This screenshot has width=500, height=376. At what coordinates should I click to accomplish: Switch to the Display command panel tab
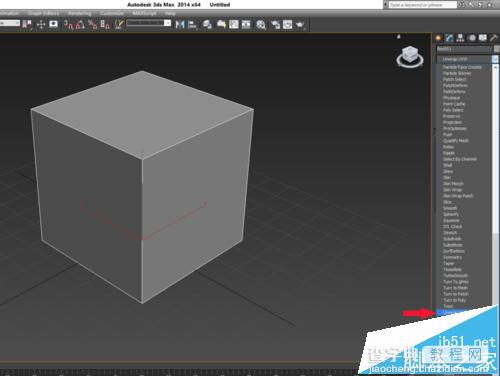click(x=483, y=38)
